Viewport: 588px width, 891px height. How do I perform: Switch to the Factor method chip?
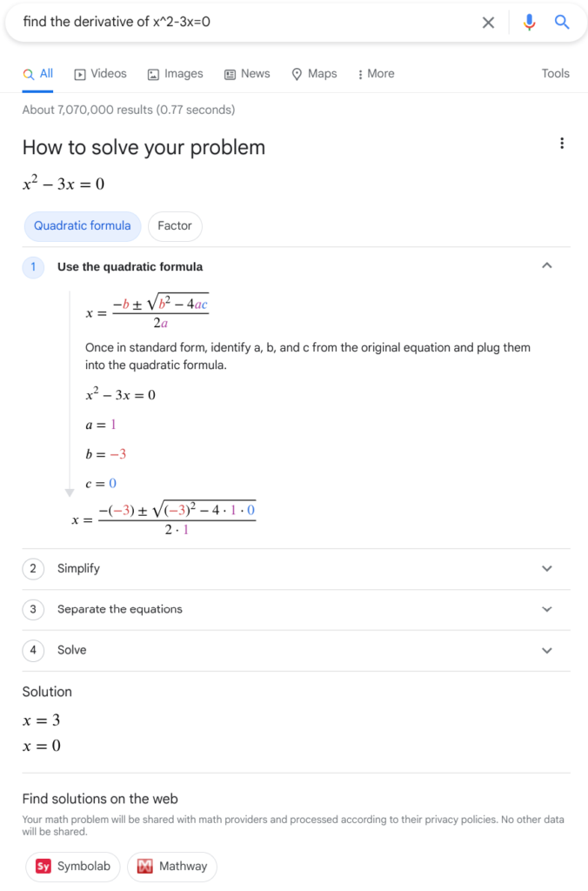coord(175,226)
